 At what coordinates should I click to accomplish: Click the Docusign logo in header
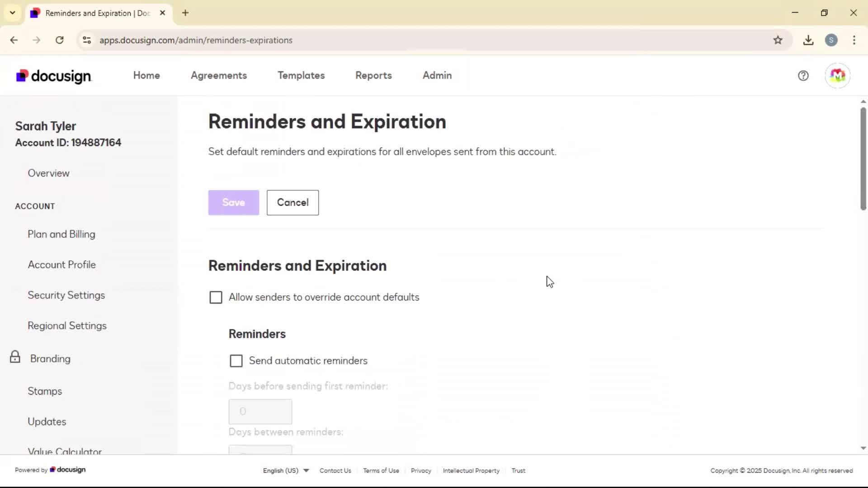53,76
